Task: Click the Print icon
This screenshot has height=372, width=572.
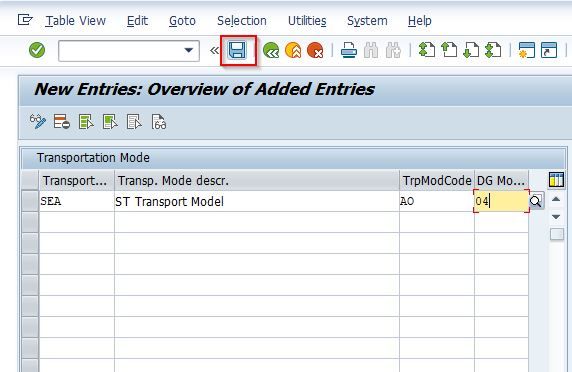Action: pos(349,50)
